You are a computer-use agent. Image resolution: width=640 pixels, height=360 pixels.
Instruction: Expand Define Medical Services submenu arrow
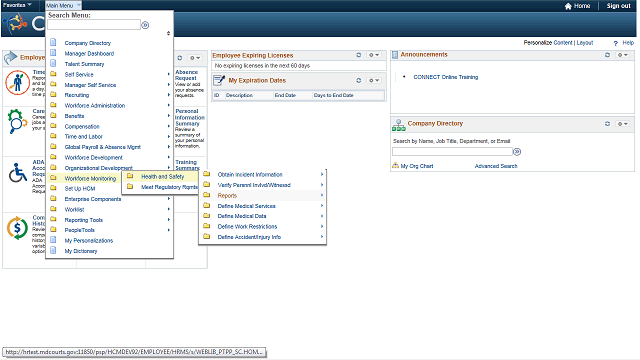click(x=322, y=206)
